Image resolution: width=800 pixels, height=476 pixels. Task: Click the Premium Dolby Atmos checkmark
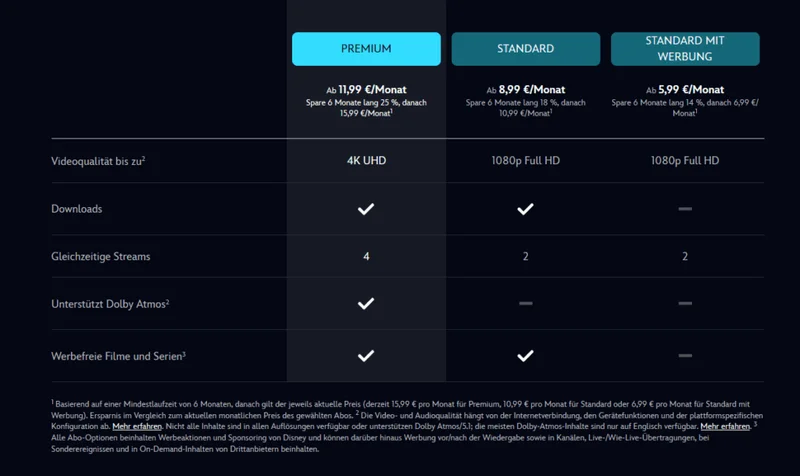point(366,304)
